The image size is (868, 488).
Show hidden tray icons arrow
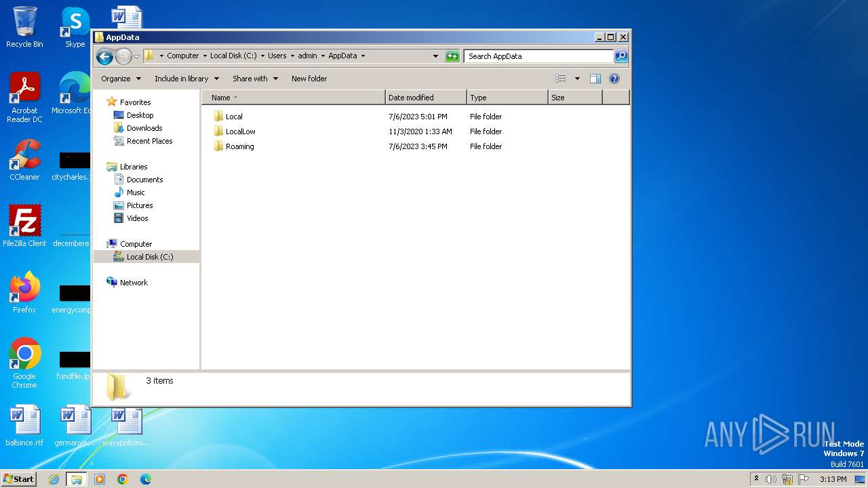pos(756,479)
